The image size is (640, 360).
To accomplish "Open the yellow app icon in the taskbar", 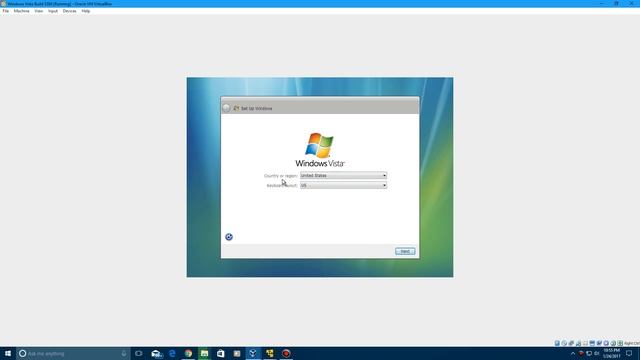I will tap(270, 353).
